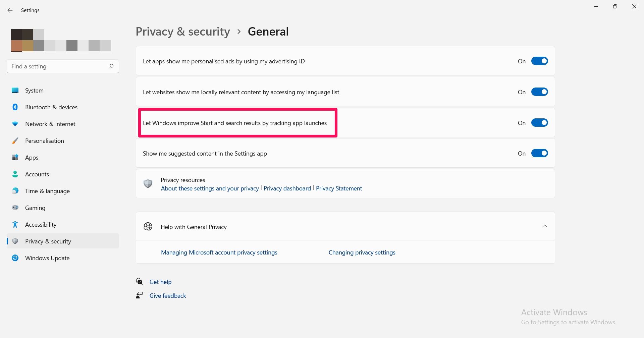Go to Windows Update
The width and height of the screenshot is (644, 338).
(x=63, y=258)
